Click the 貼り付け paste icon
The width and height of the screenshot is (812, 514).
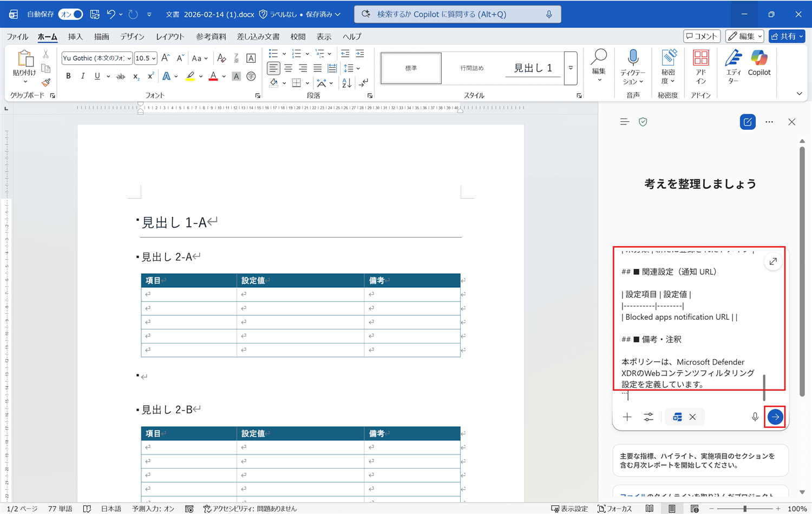point(24,58)
